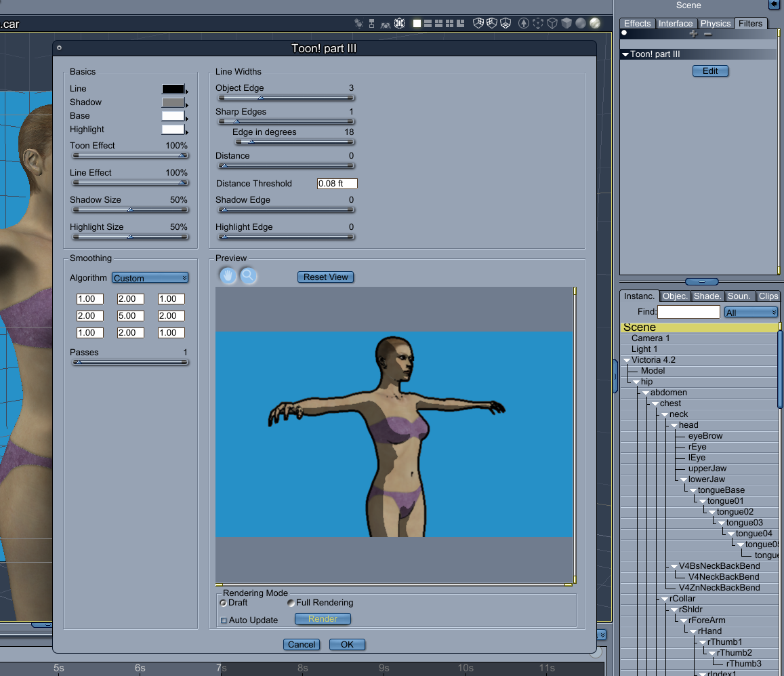Viewport: 784px width, 676px height.
Task: Click the textured marble sphere display icon
Action: click(x=595, y=23)
